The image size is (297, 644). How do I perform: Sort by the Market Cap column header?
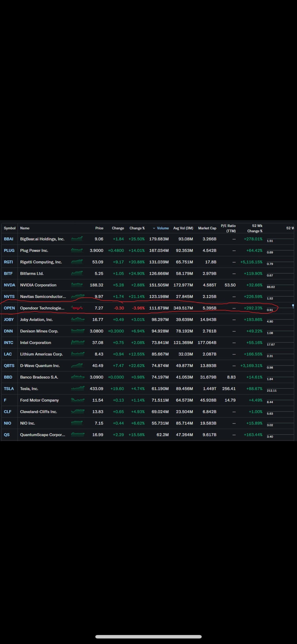click(207, 228)
